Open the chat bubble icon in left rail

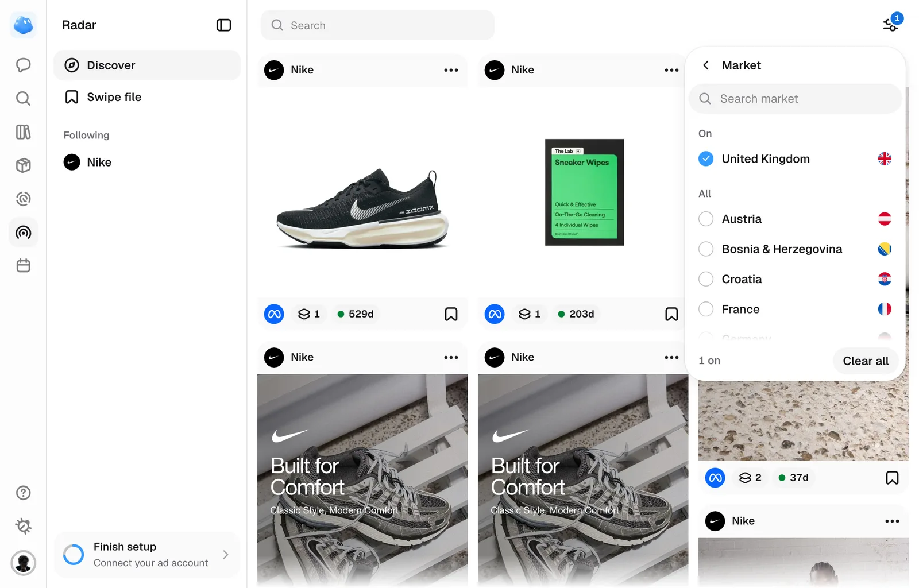pos(23,65)
